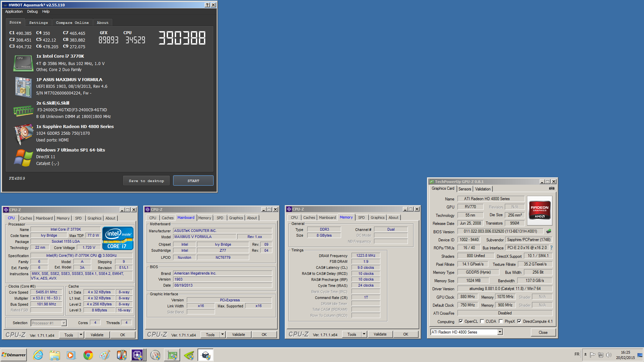Expand Tools arrow in the CPU tab CPU-Z window
Screen dimensions: 644x362
click(x=81, y=335)
